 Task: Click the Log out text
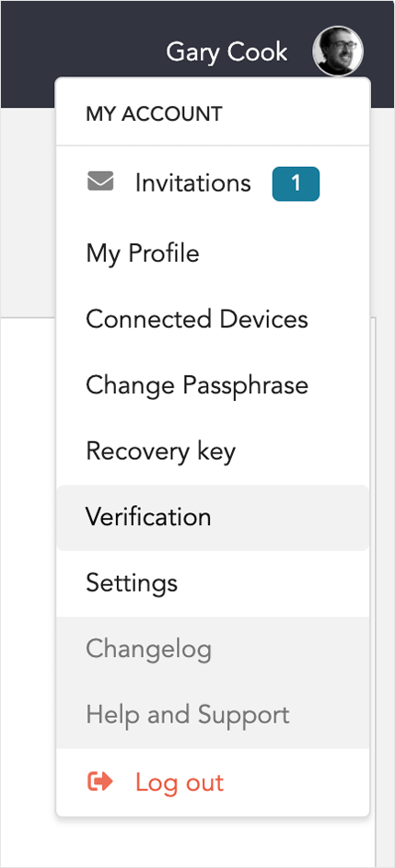tap(180, 782)
